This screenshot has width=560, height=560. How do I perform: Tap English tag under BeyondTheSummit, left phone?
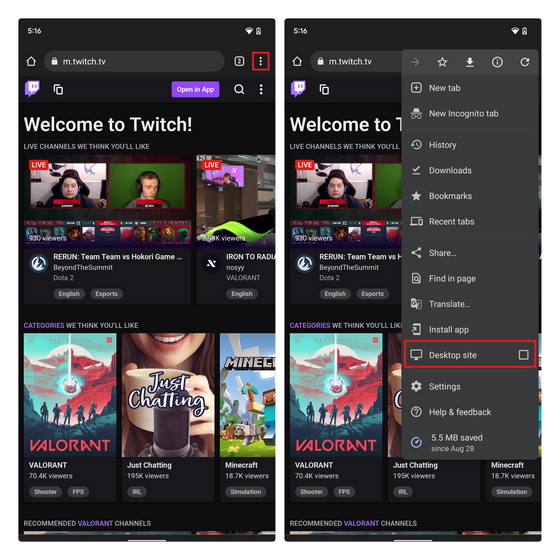click(69, 294)
